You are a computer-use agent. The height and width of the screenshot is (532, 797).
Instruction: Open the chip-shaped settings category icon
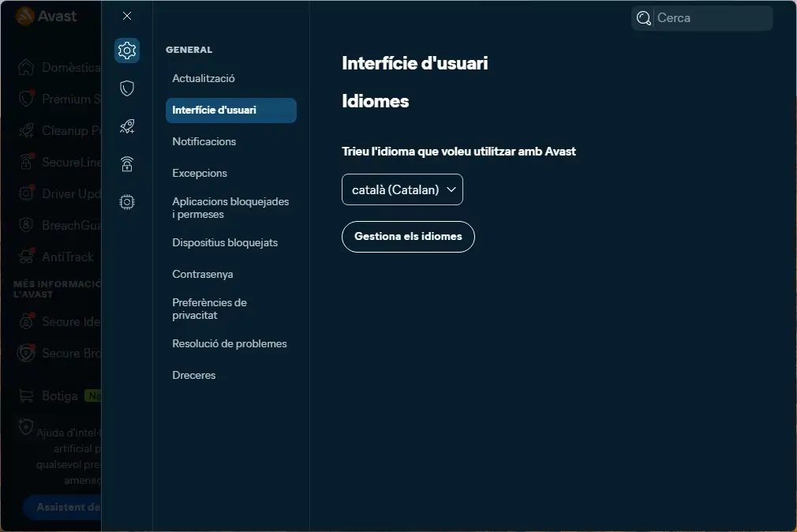tap(127, 202)
